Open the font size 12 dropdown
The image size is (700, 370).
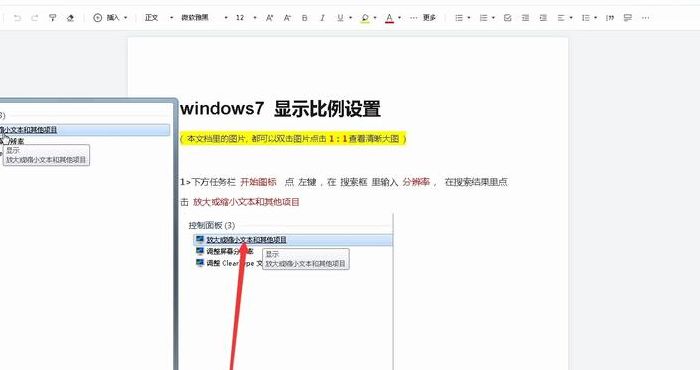pyautogui.click(x=246, y=18)
